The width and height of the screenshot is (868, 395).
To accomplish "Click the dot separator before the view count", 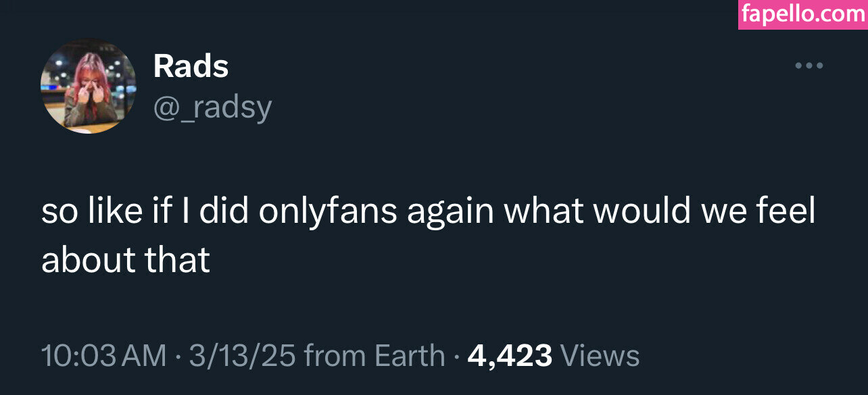I will [456, 356].
